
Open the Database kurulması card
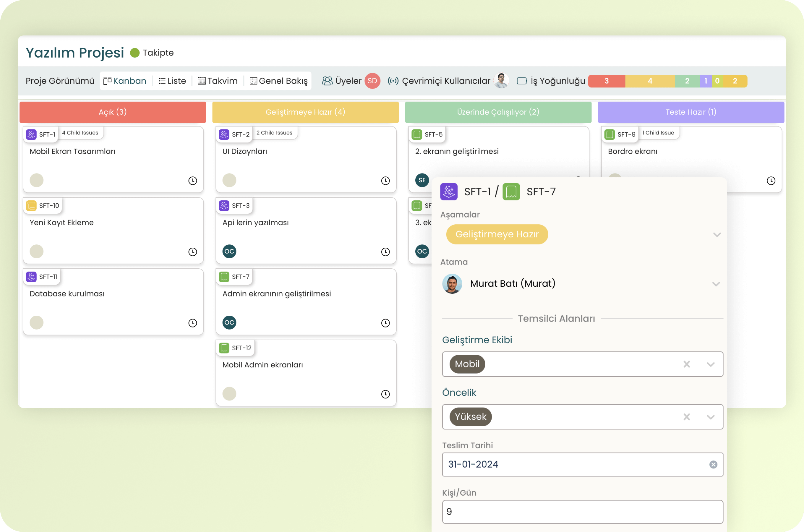point(113,302)
